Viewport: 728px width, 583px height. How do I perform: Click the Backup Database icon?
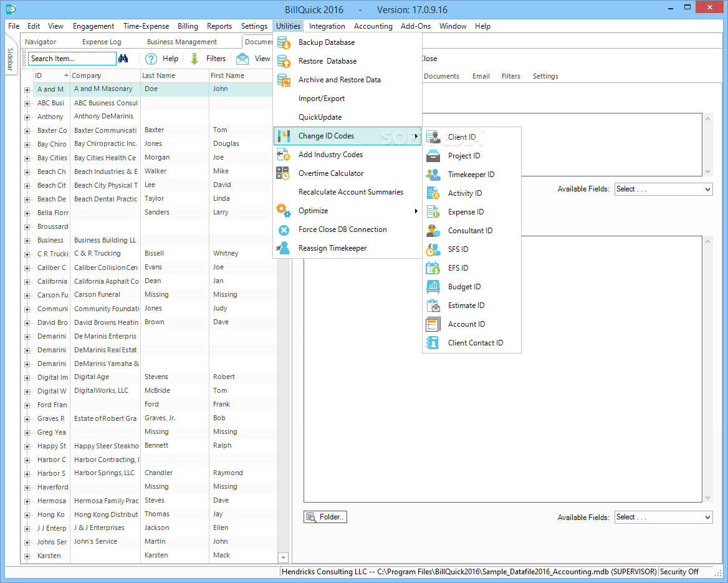click(284, 43)
